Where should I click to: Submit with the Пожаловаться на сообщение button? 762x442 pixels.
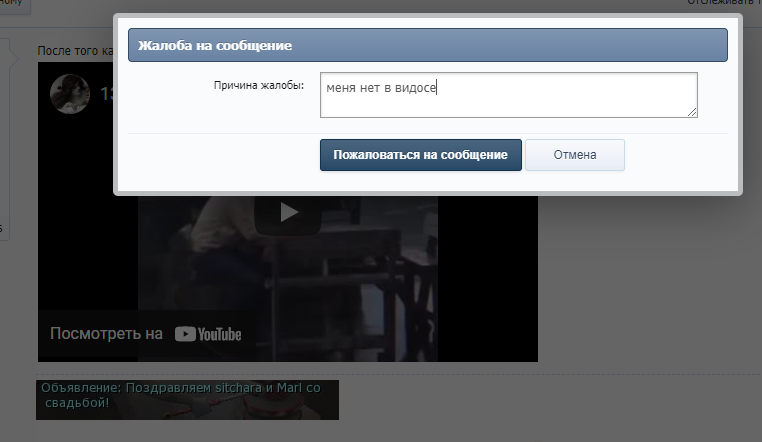tap(420, 155)
